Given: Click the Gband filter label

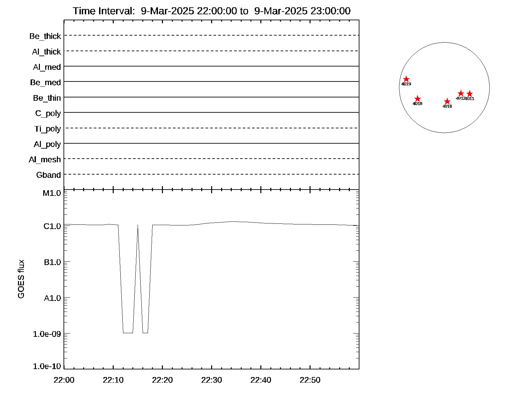Looking at the screenshot, I should point(49,175).
